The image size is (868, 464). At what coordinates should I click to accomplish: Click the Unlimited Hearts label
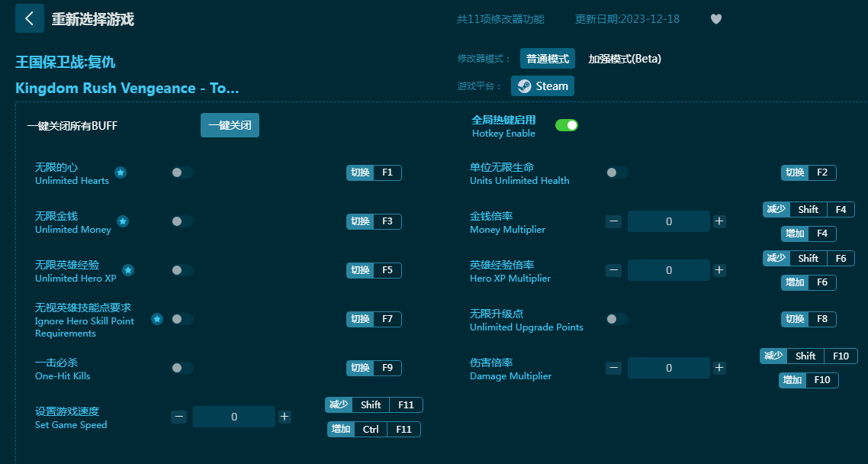click(x=72, y=181)
